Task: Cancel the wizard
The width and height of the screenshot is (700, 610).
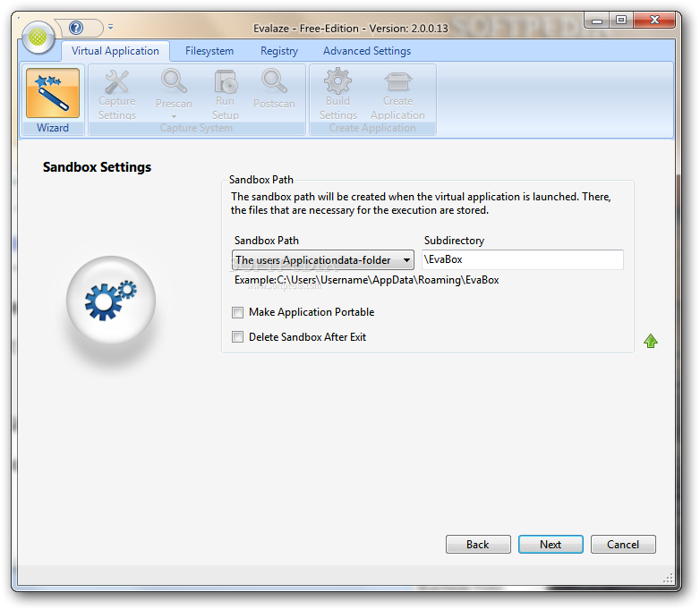Action: (x=623, y=545)
